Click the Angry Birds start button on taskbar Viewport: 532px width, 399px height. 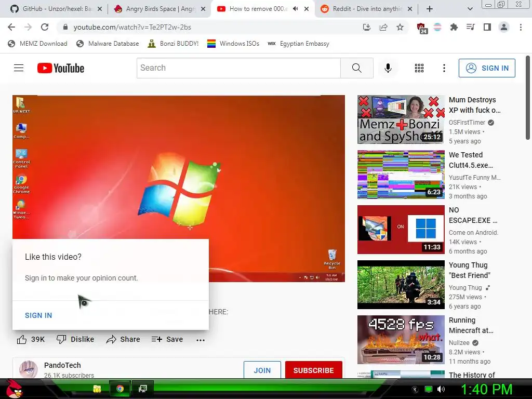(x=14, y=389)
